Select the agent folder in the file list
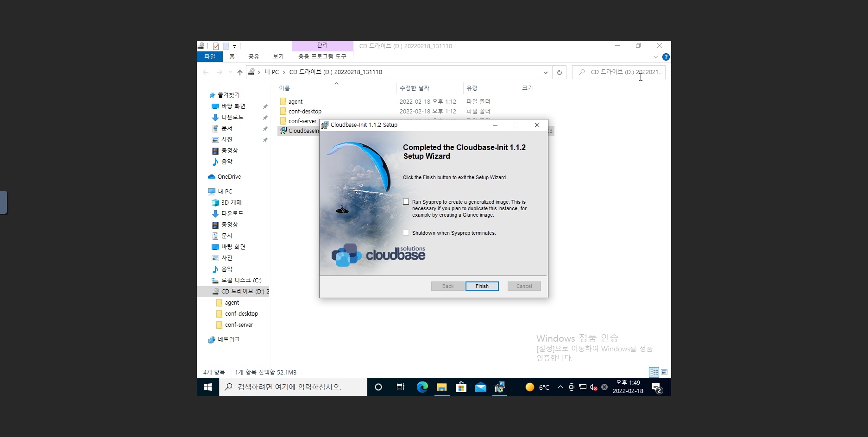This screenshot has height=437, width=868. pyautogui.click(x=296, y=102)
